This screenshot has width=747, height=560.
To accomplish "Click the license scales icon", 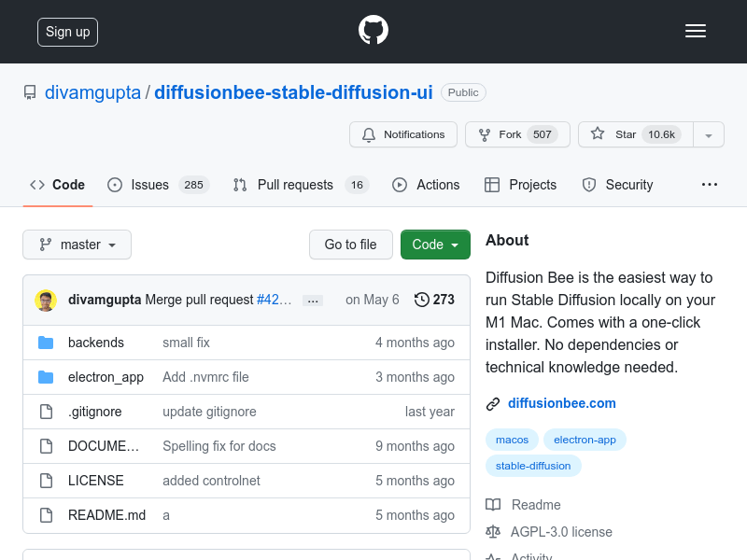I will coord(493,531).
